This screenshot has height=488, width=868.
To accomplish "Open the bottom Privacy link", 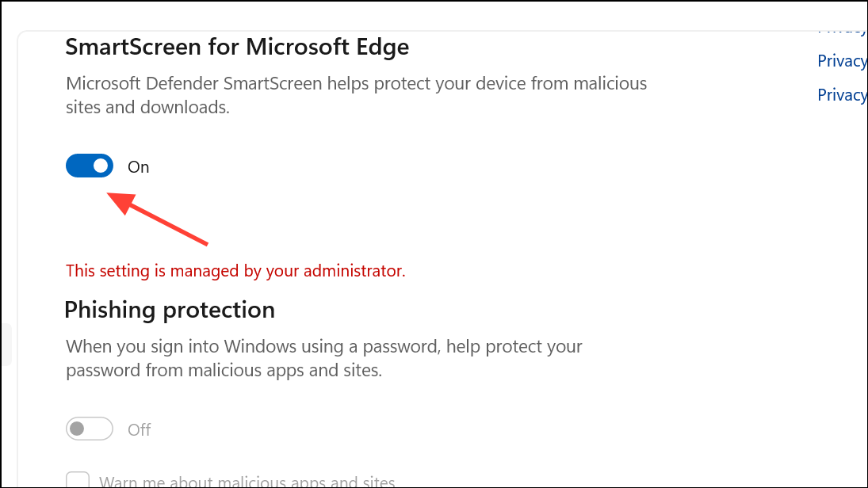I will 842,95.
